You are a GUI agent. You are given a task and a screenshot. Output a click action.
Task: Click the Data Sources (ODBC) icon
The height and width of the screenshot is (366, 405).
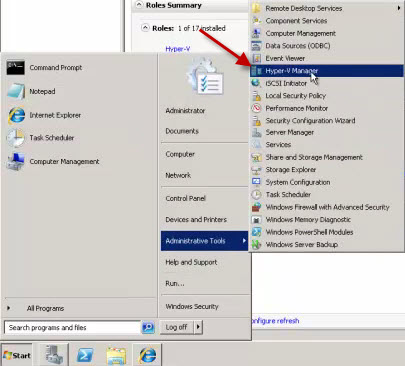(x=256, y=46)
